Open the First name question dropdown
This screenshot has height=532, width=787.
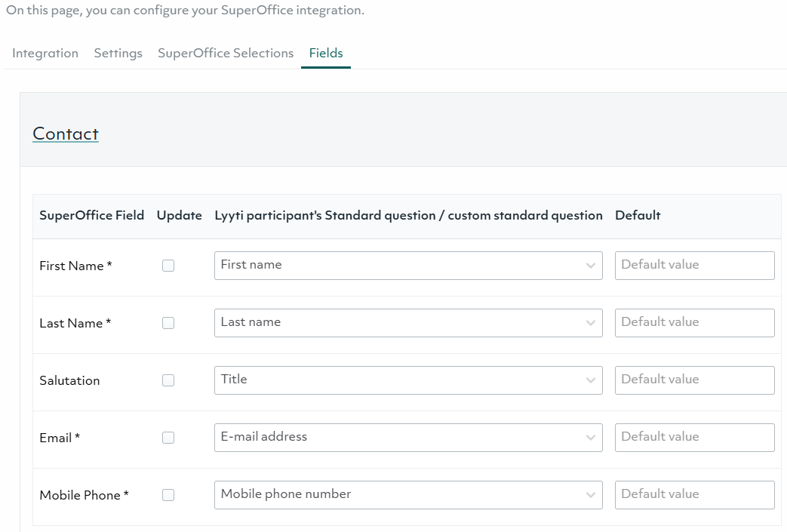coord(407,266)
